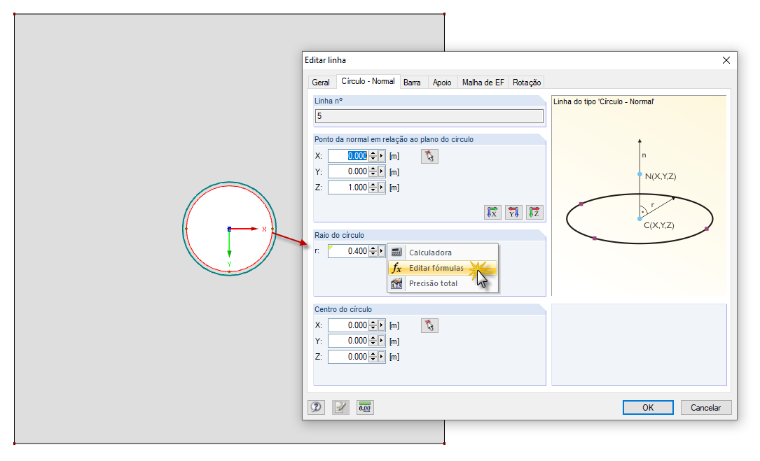
Task: Set normal parallel to Z axis
Action: 535,212
